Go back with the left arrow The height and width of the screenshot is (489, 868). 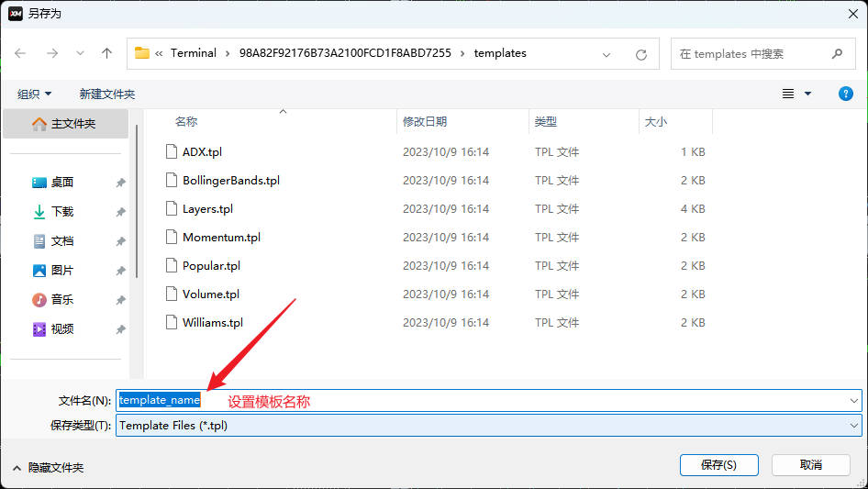tap(20, 53)
